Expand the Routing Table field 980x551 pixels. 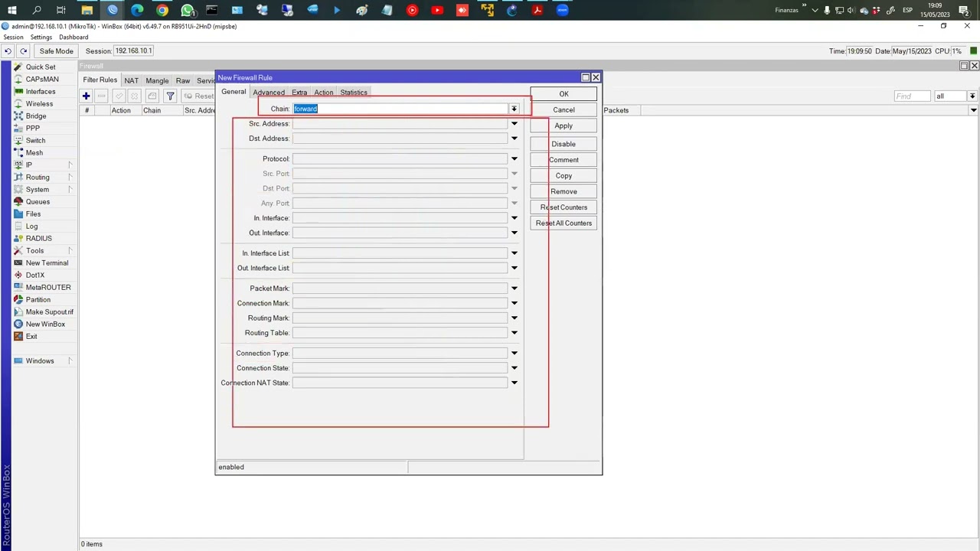[514, 333]
